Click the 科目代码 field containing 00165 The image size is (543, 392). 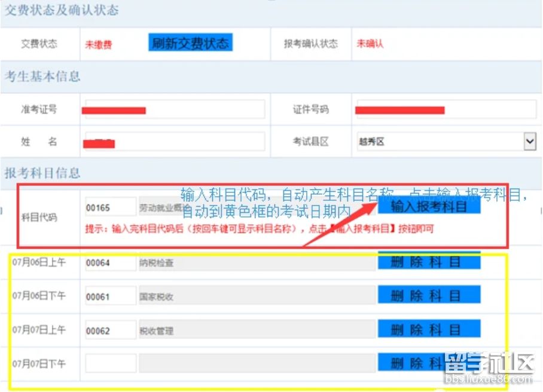pyautogui.click(x=111, y=207)
